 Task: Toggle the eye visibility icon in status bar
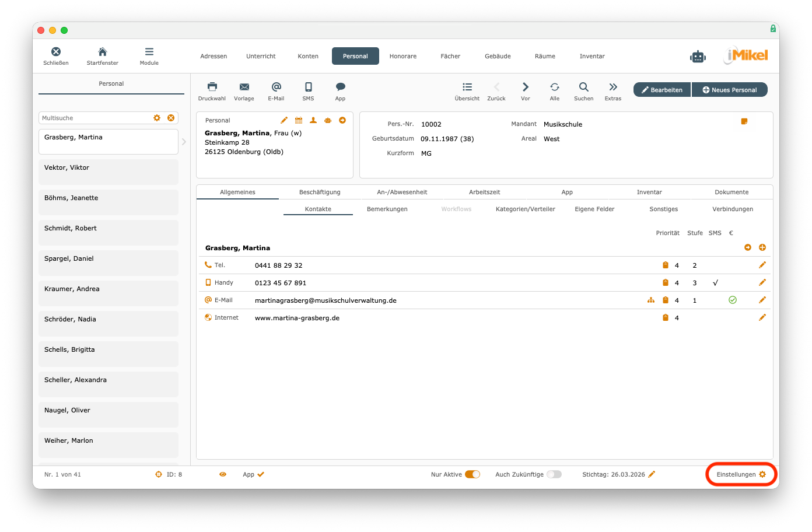click(222, 474)
